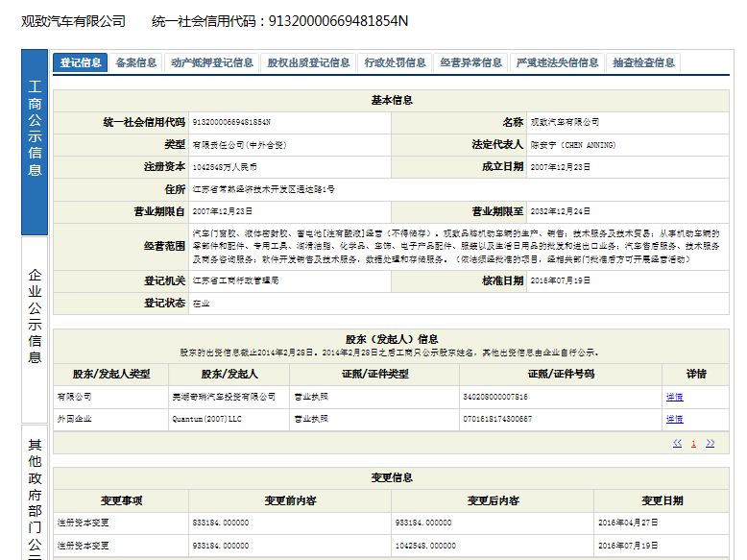Click credit code 91320000669481854N in page header
747x560 pixels.
pyautogui.click(x=338, y=21)
